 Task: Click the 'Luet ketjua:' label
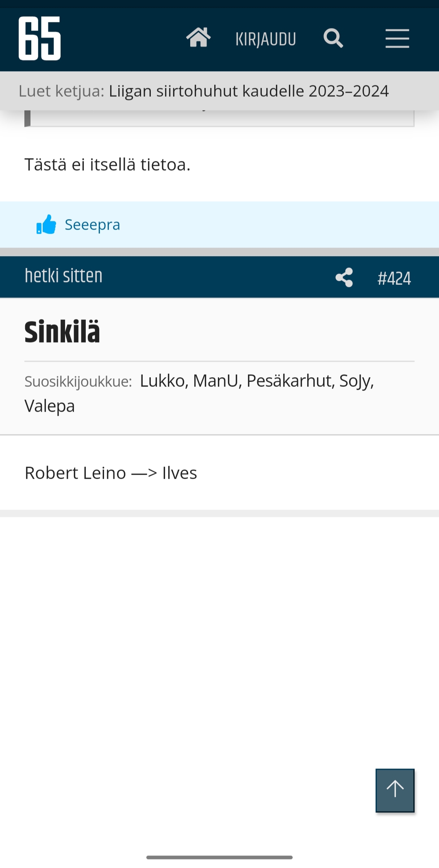click(61, 91)
